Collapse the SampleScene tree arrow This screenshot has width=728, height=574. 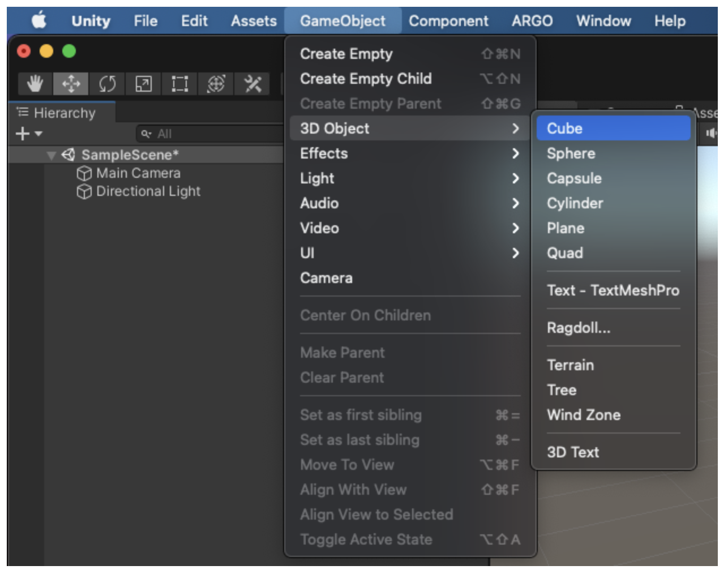[52, 155]
